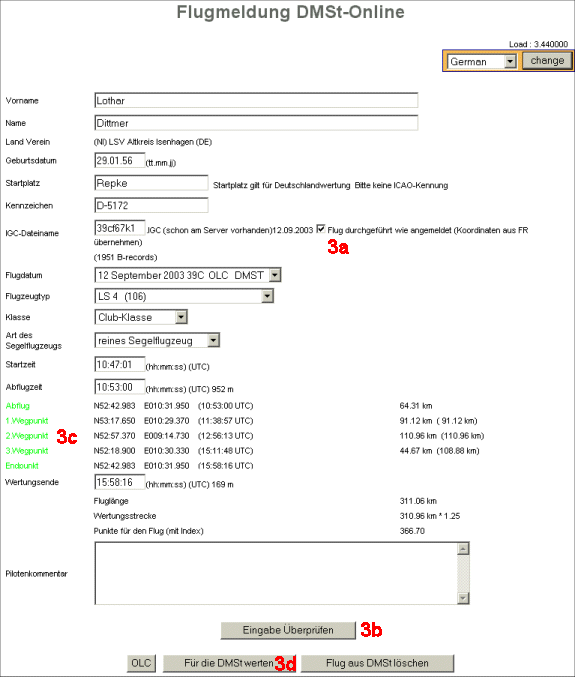Viewport: 575px width, 677px height.
Task: Click the comment box scroll down arrow
Action: [463, 598]
